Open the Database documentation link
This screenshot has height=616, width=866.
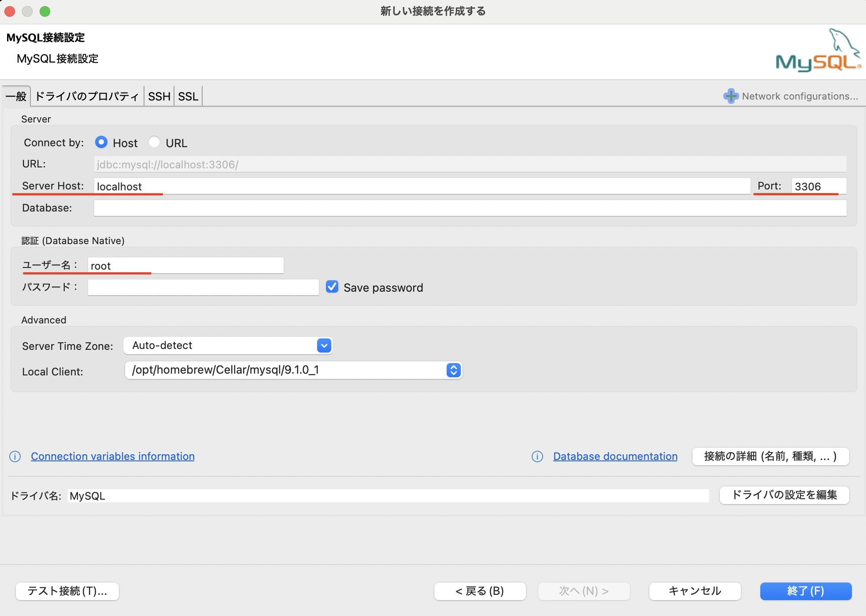click(615, 456)
